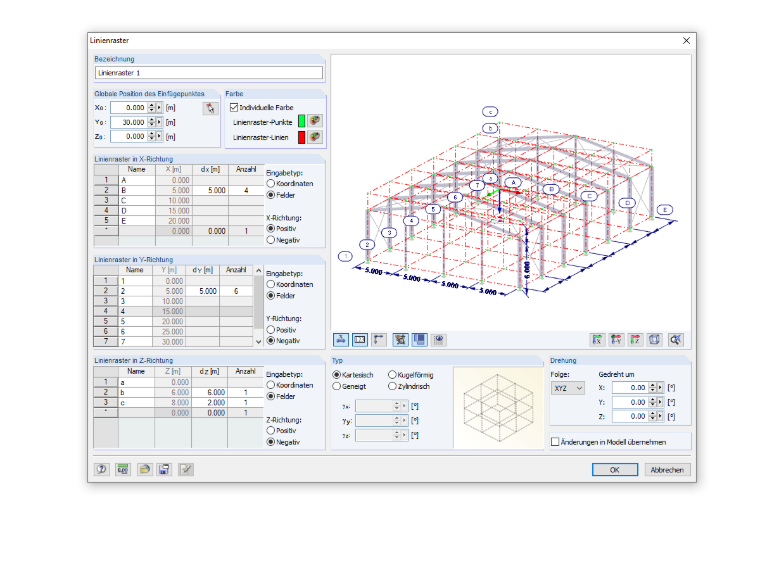760x570 pixels.
Task: Open the Folge XYZ dropdown
Action: pyautogui.click(x=568, y=388)
